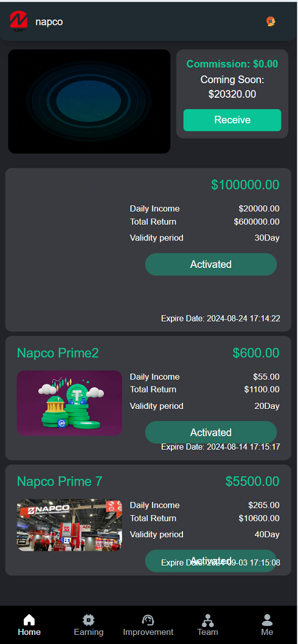Viewport: 298px width, 644px height.
Task: Open the Team hierarchy icon
Action: click(x=207, y=620)
